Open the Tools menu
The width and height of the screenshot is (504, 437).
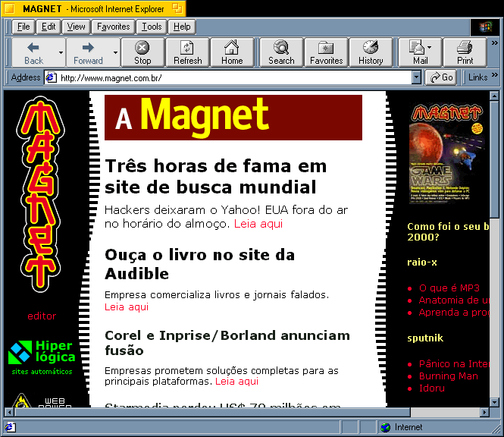(x=152, y=27)
